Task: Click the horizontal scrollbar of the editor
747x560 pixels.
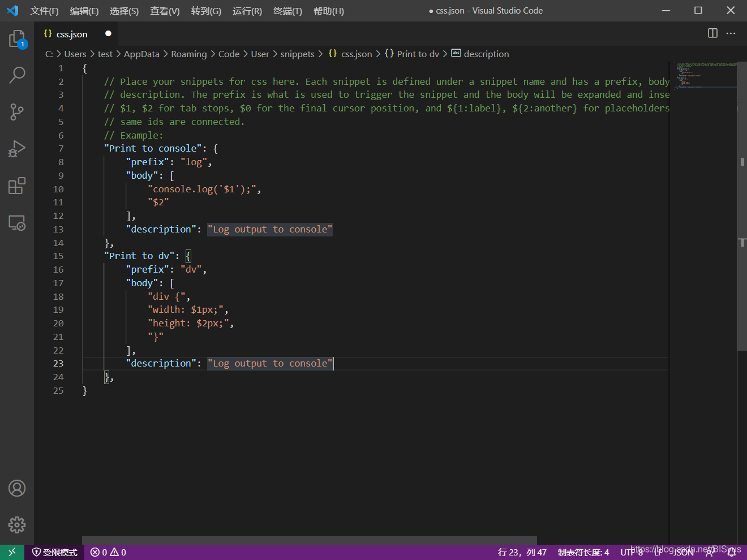Action: pos(310,540)
